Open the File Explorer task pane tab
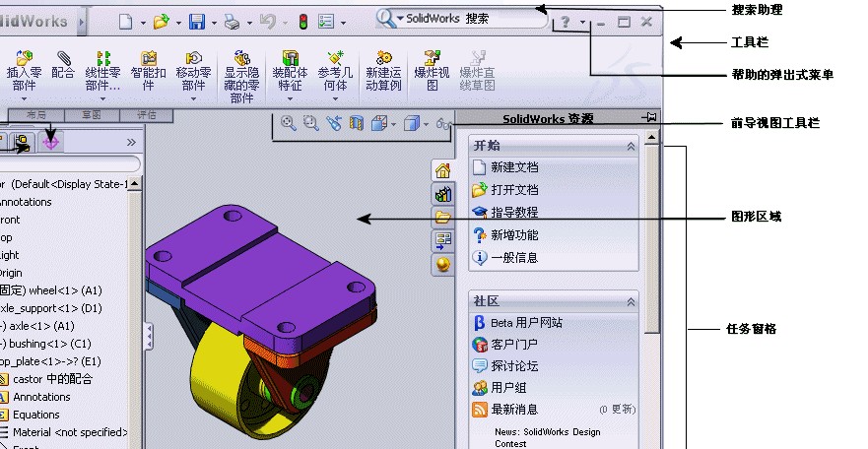The image size is (868, 449). 442,218
